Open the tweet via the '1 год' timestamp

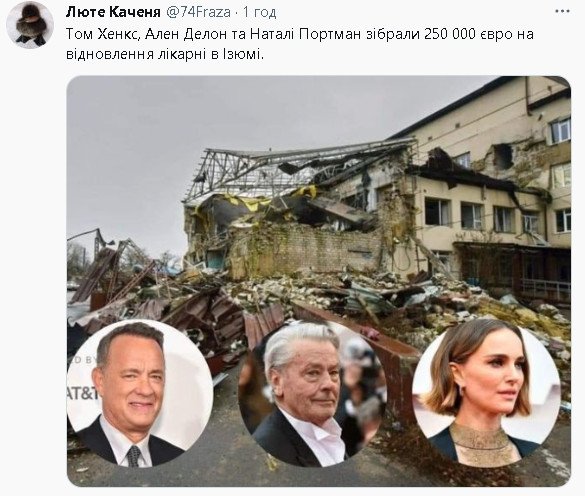pyautogui.click(x=260, y=13)
